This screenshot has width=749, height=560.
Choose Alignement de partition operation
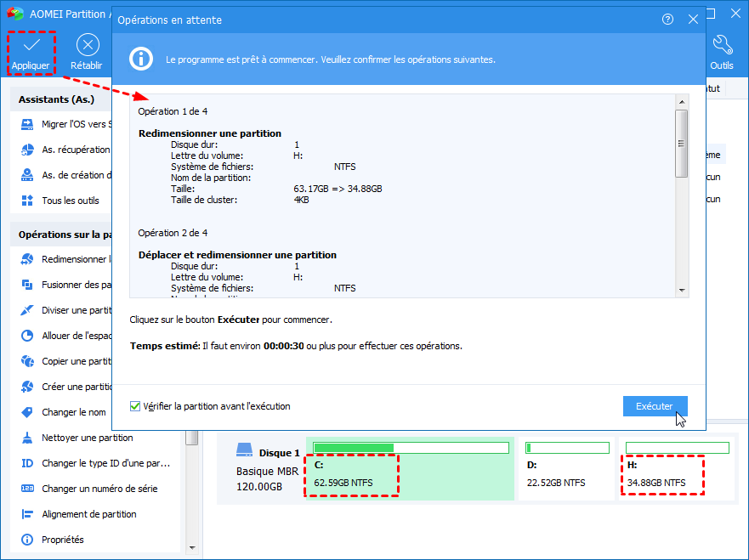[89, 514]
